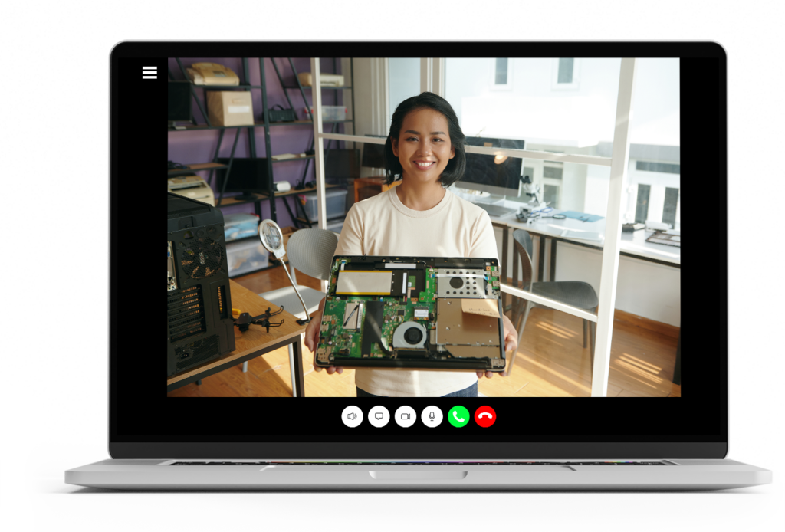Viewport: 785px width, 532px height.
Task: Click the magnifier lamp in the video
Action: (x=272, y=236)
